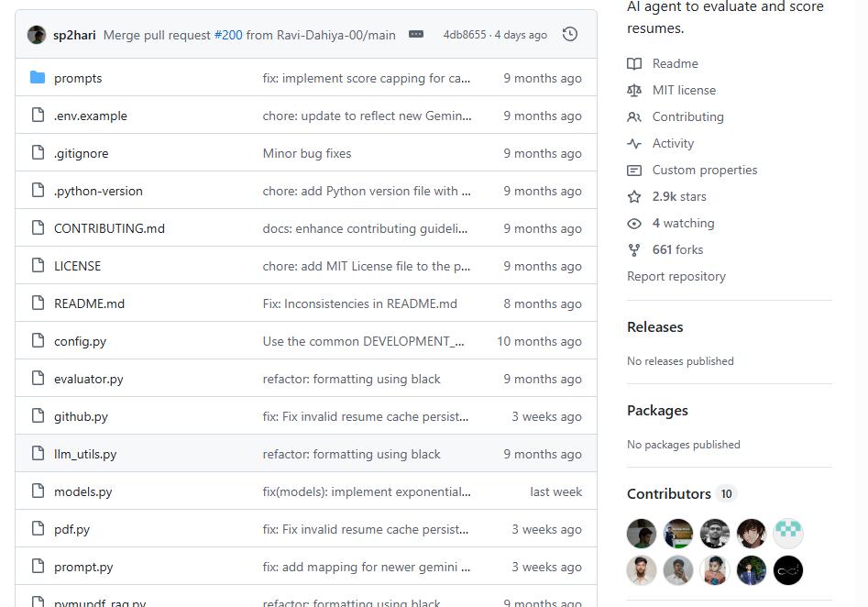
Task: Open the pdf.py file
Action: pos(71,530)
